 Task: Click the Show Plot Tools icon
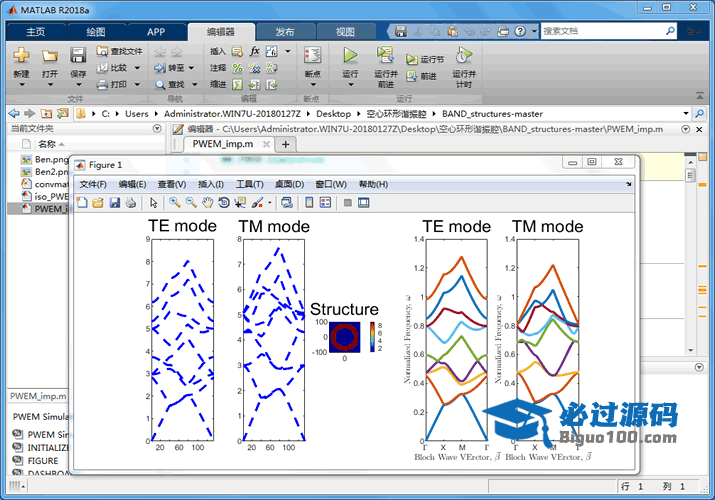click(364, 203)
